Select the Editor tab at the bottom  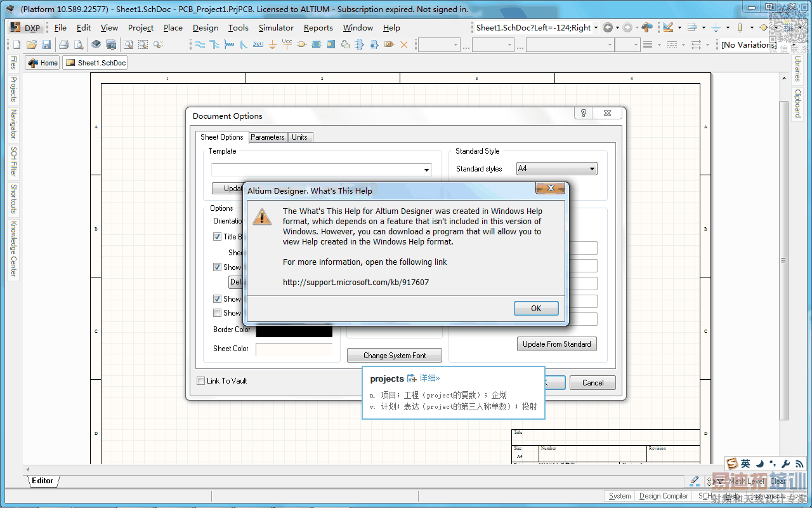pyautogui.click(x=43, y=481)
